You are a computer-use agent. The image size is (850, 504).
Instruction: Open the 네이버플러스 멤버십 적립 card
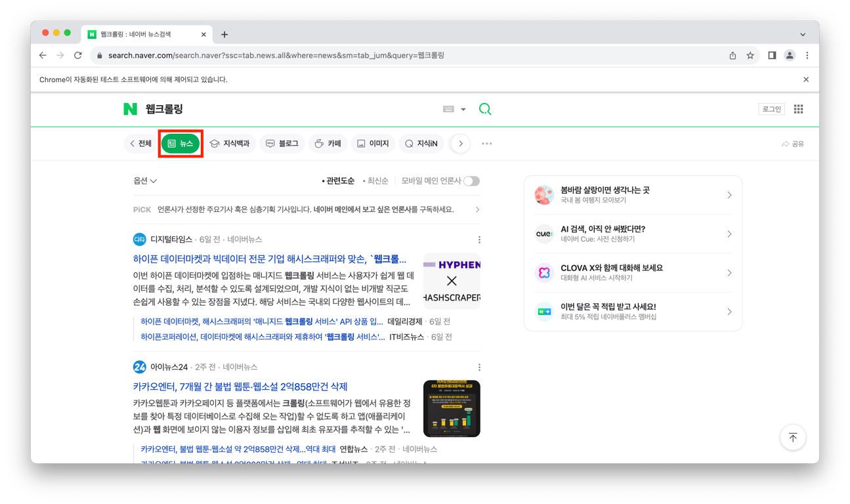click(633, 312)
